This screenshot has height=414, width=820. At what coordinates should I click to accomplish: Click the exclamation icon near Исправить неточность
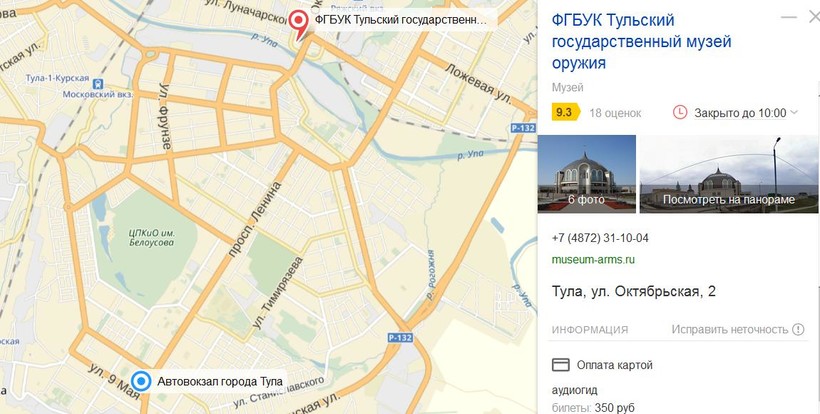798,329
